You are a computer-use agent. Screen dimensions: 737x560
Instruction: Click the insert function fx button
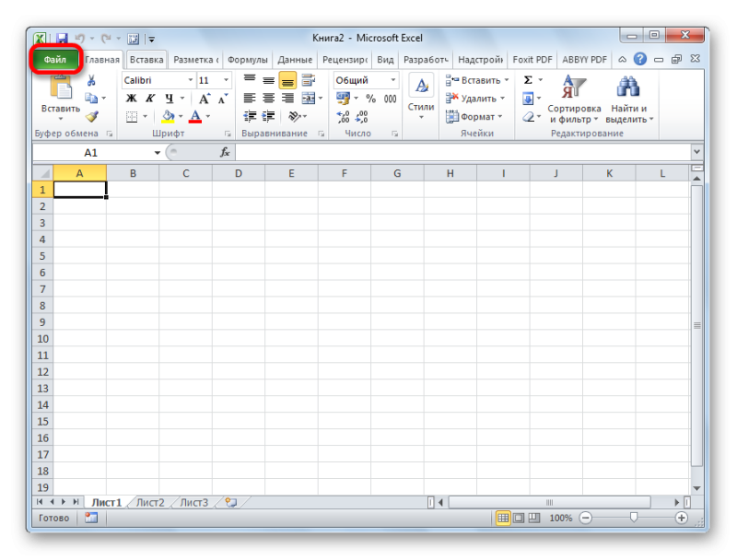pyautogui.click(x=225, y=152)
